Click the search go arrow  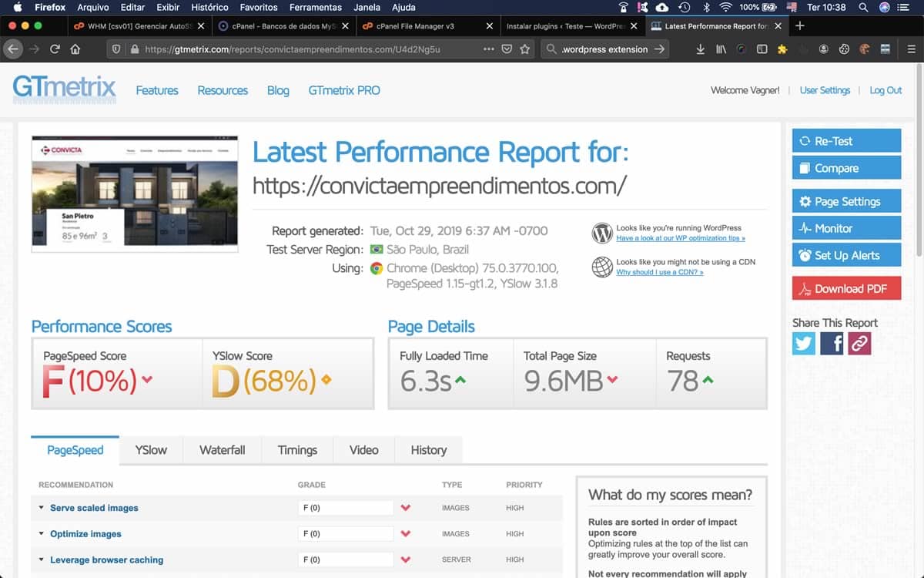[x=659, y=49]
